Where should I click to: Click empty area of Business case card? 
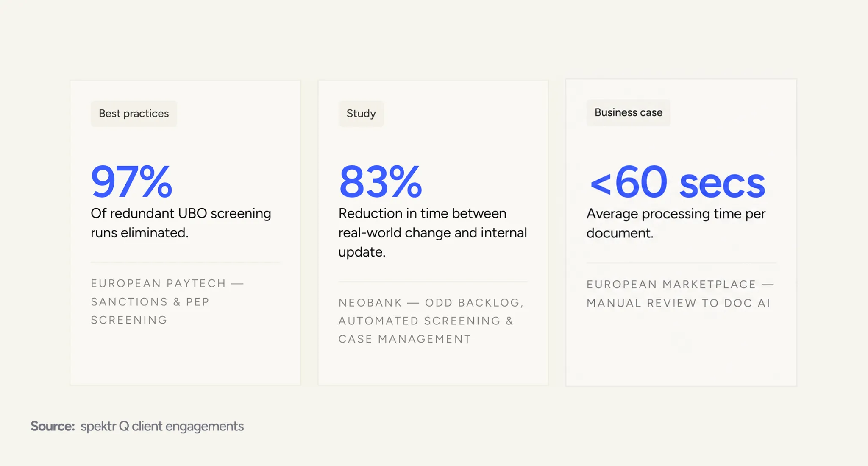681,348
